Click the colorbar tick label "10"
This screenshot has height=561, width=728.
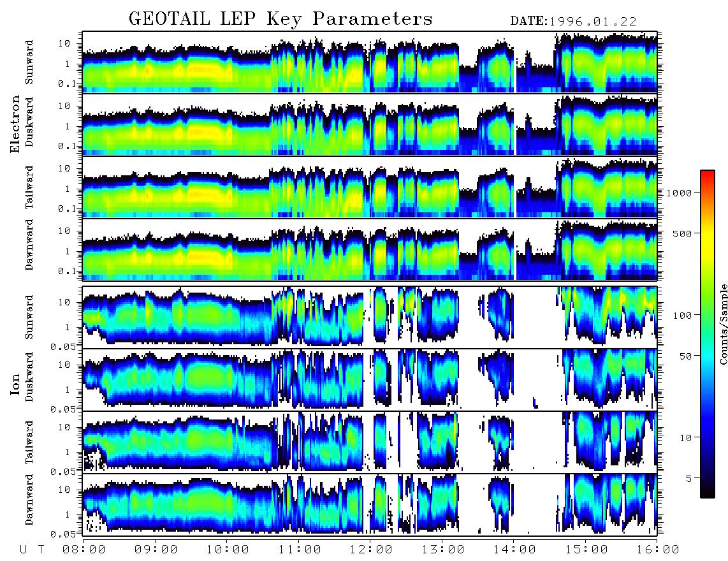point(685,438)
